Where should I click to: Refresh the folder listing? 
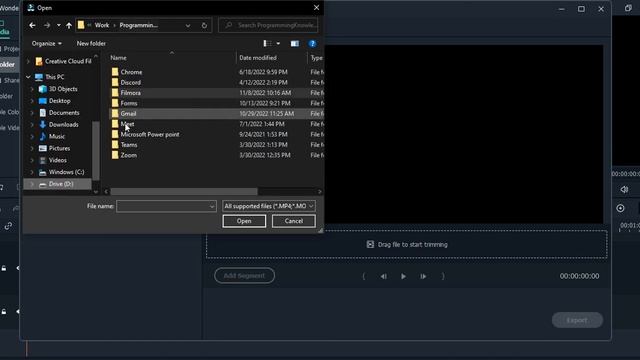[204, 25]
